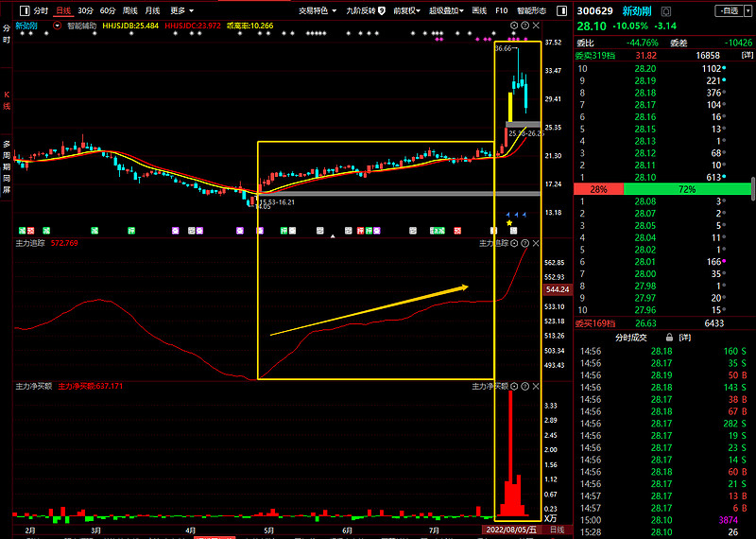Open the F10 company info page
756x539 pixels.
coord(502,10)
